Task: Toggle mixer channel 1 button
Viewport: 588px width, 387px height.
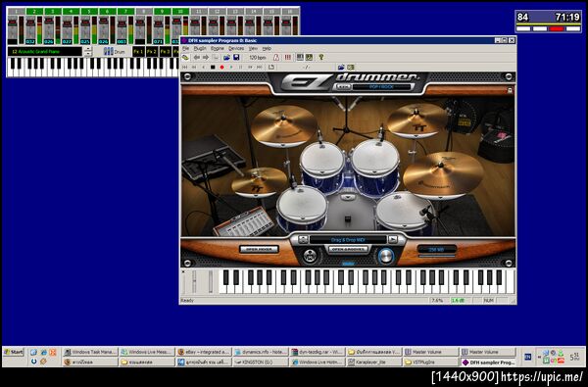Action: [x=16, y=12]
